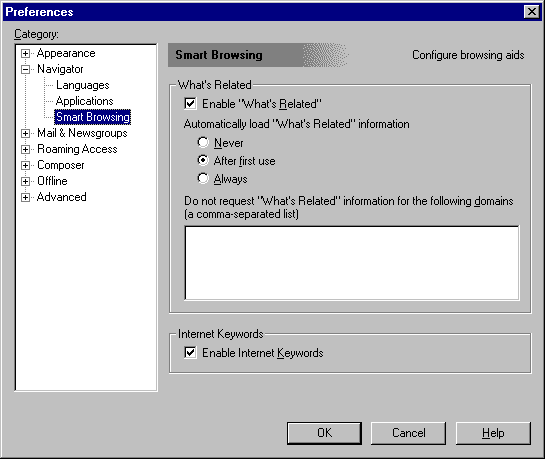This screenshot has height=459, width=545.
Task: Expand the Composer category node
Action: tap(25, 165)
